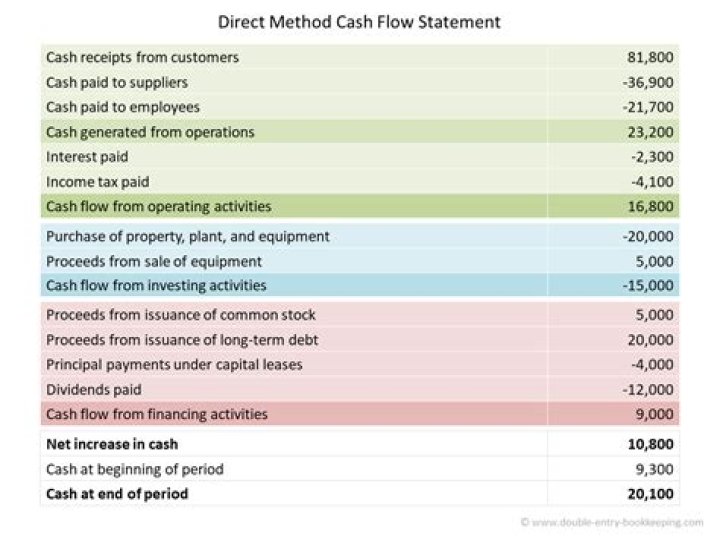
Task: Click the 81,800 customer receipts value
Action: 650,58
